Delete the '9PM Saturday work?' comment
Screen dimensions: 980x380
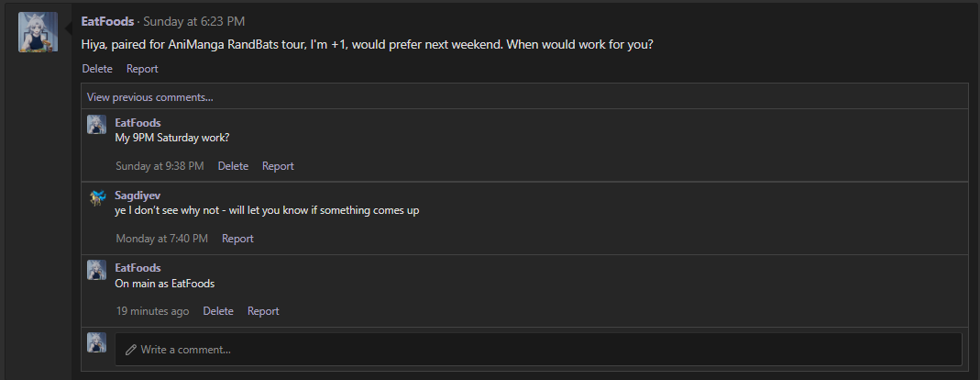[233, 166]
